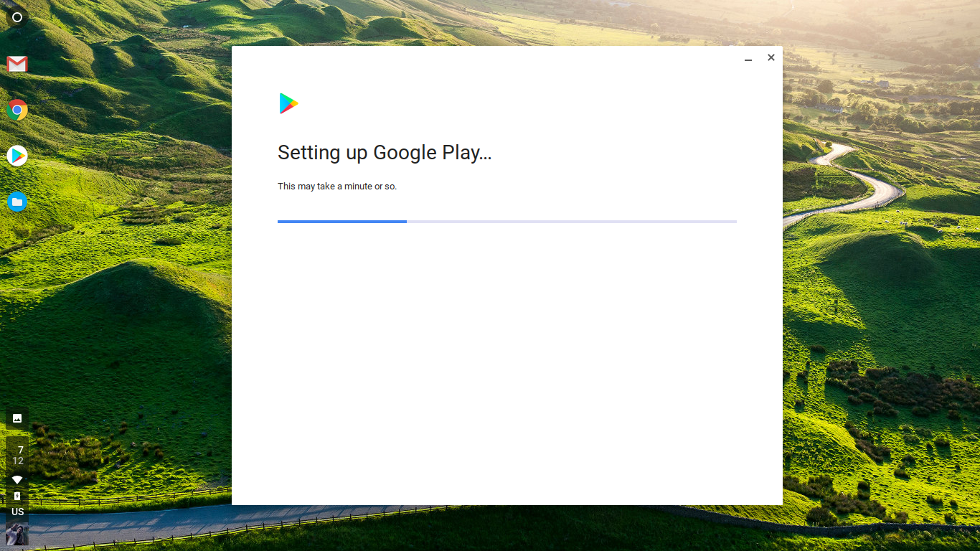Viewport: 980px width, 551px height.
Task: Launch Chrome browser from the shelf
Action: pyautogui.click(x=17, y=110)
